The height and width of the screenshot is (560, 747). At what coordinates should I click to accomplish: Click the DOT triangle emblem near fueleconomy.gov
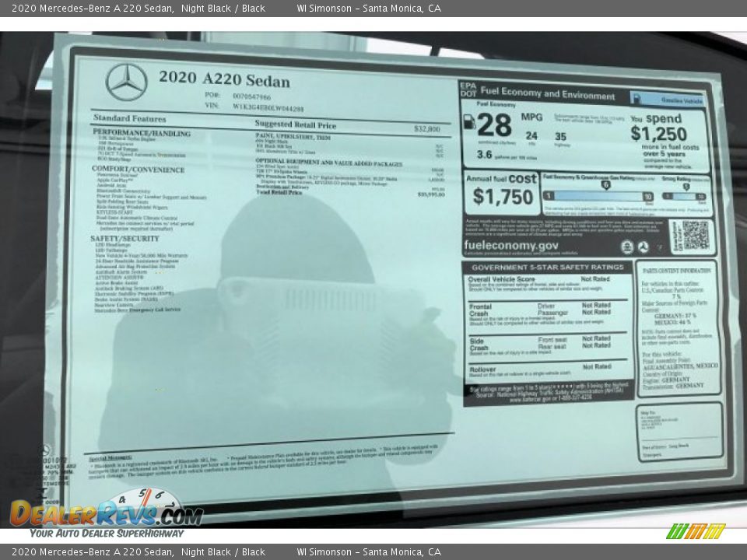644,247
